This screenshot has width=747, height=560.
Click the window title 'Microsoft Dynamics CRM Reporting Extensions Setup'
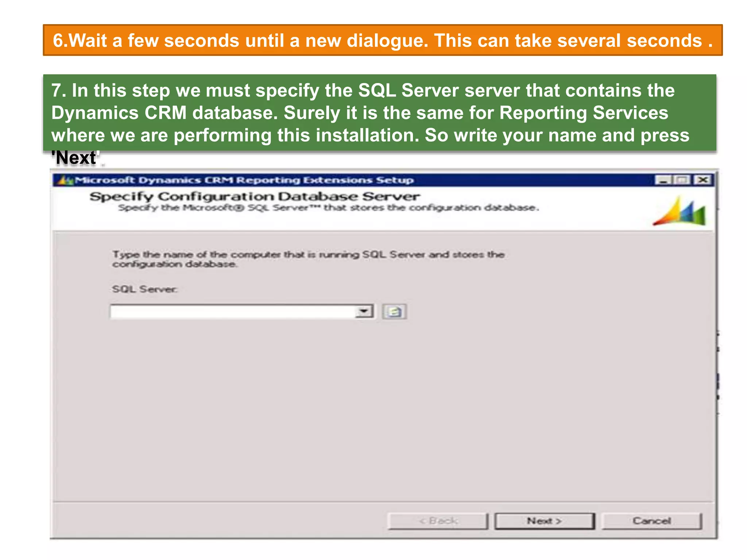coord(244,180)
